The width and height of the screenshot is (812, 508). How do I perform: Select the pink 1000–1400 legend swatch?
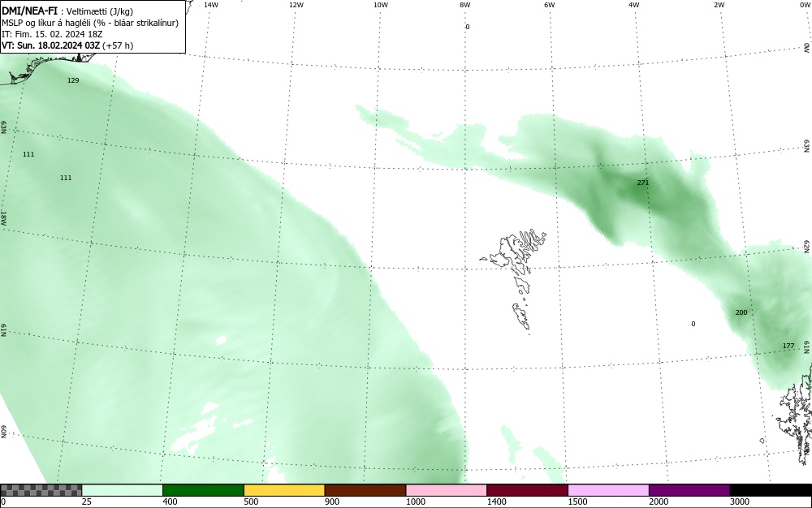tap(447, 490)
